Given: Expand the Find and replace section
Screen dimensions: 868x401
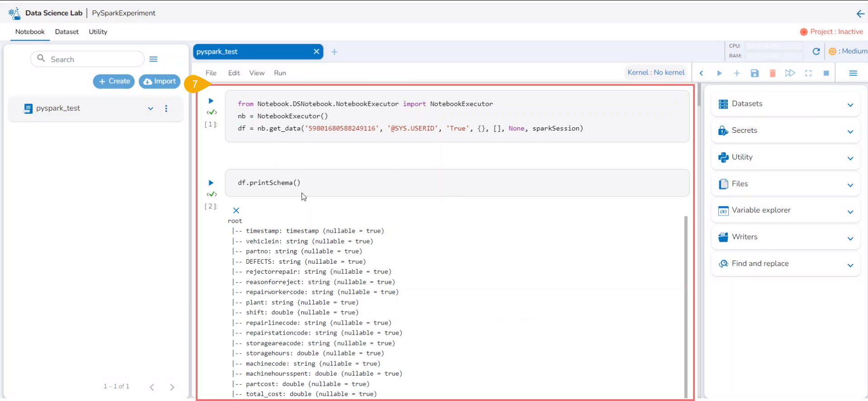Looking at the screenshot, I should tap(850, 265).
